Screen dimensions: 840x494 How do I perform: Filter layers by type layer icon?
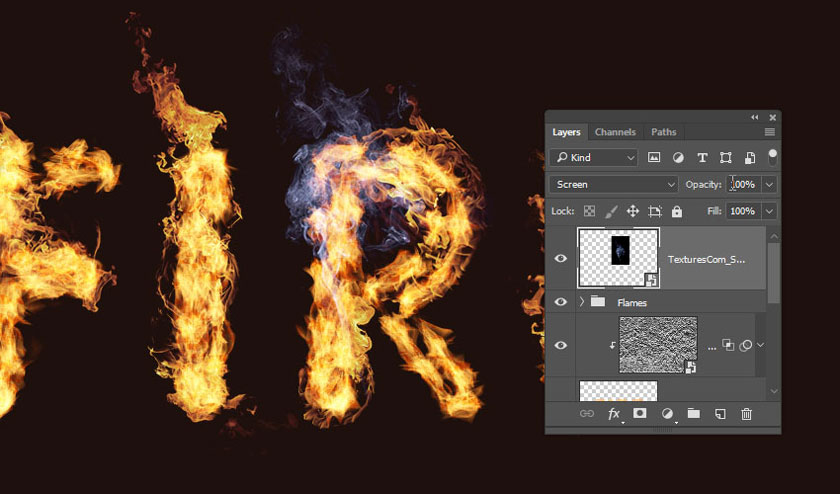point(702,158)
